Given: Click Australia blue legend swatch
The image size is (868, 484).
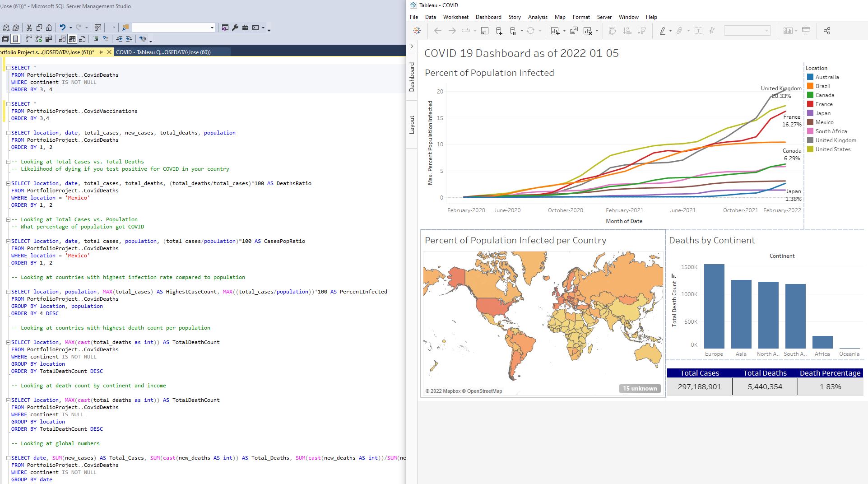Looking at the screenshot, I should [x=810, y=77].
